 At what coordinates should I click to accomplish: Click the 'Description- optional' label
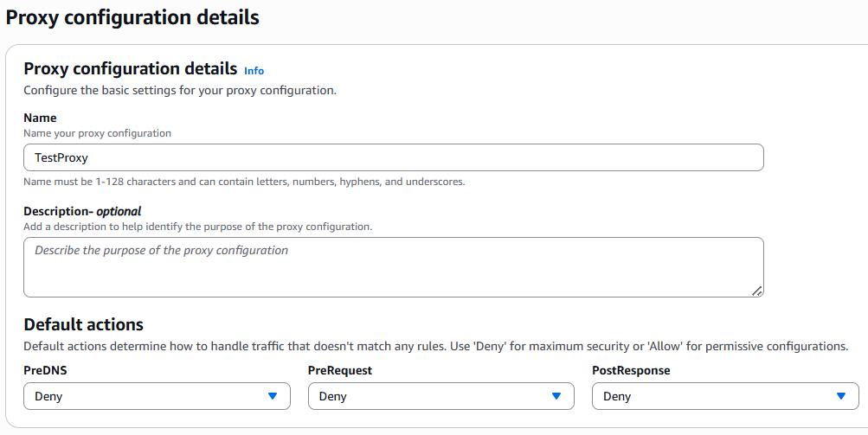(x=82, y=211)
